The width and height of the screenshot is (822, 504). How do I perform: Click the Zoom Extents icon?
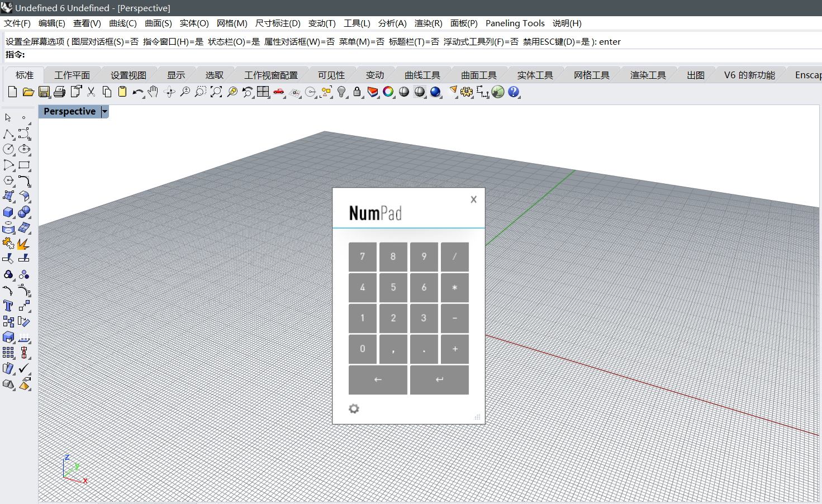(216, 92)
